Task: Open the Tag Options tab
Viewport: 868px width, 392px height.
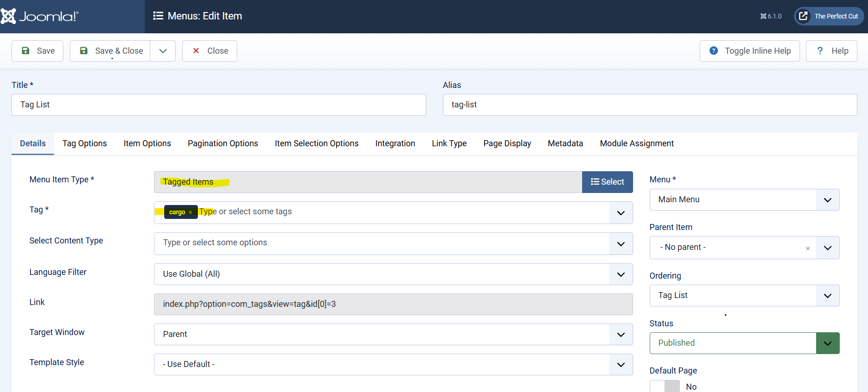Action: click(85, 143)
